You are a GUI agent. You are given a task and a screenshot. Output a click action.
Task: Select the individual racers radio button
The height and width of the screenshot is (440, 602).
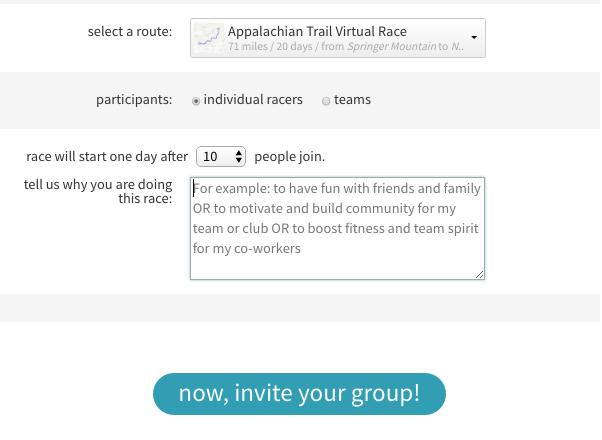(196, 101)
